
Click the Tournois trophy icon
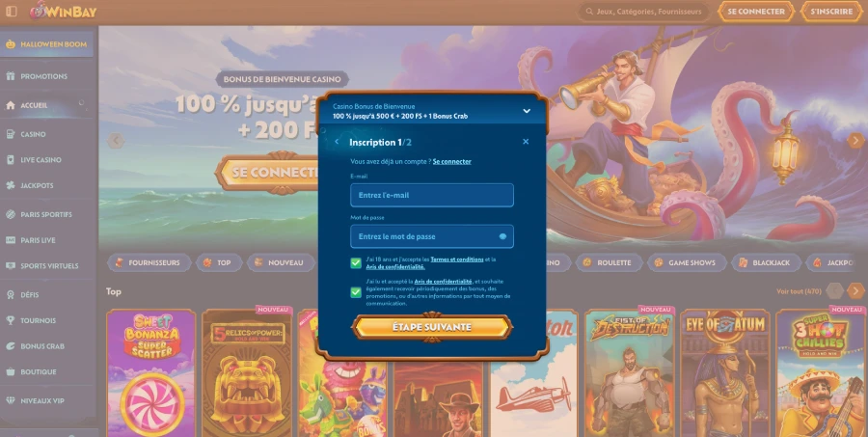coord(10,320)
